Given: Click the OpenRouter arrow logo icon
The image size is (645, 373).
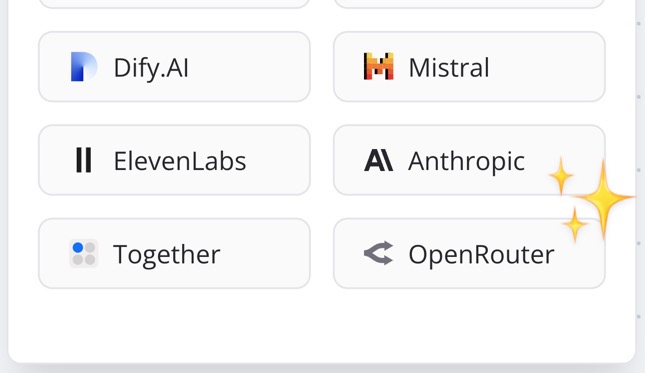Looking at the screenshot, I should pyautogui.click(x=378, y=253).
